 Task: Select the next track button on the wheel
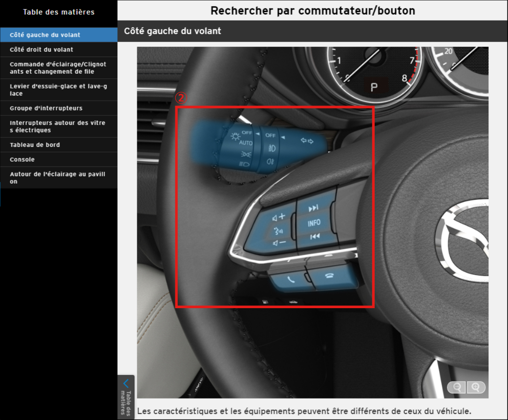(314, 209)
